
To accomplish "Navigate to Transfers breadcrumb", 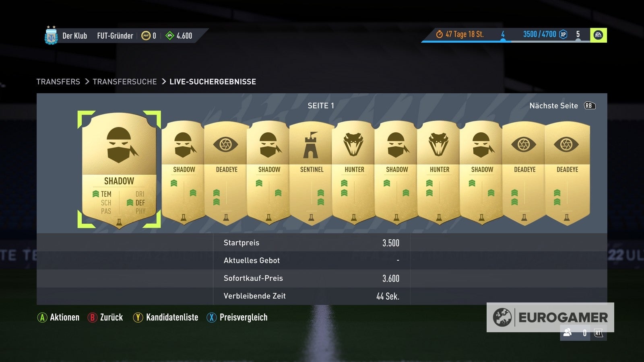I will pyautogui.click(x=58, y=82).
